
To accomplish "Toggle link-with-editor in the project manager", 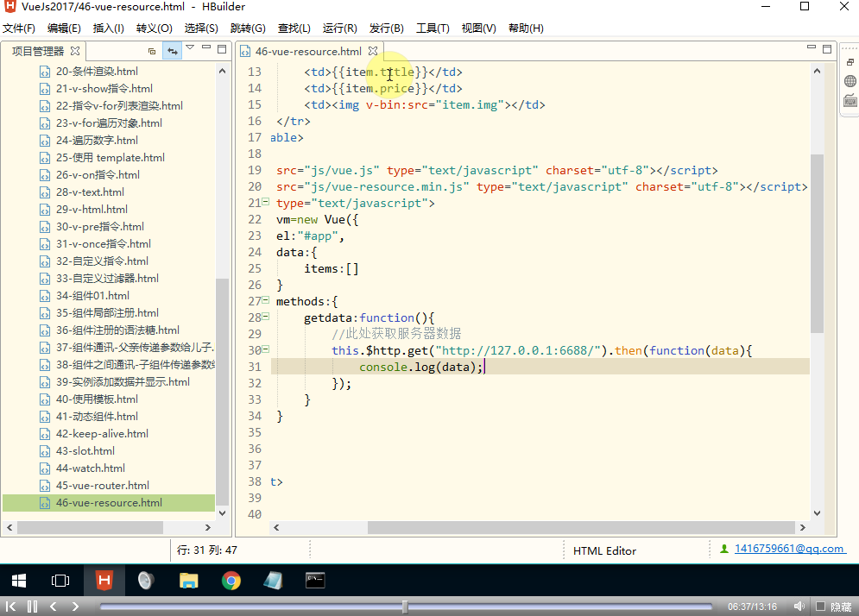I will [173, 51].
